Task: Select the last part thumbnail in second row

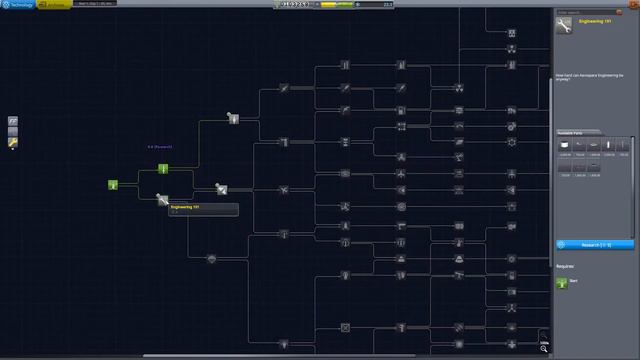Action: (593, 166)
